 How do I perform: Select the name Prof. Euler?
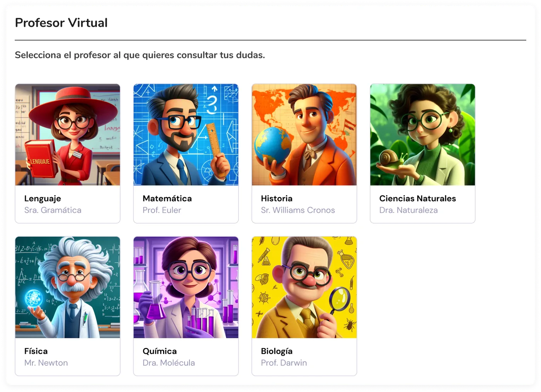162,210
